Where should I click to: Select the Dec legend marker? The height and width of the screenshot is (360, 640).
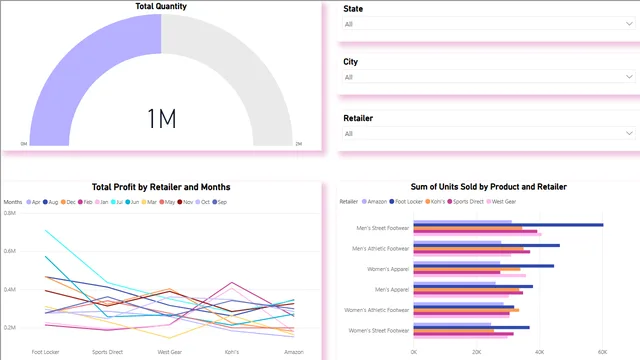(x=63, y=202)
